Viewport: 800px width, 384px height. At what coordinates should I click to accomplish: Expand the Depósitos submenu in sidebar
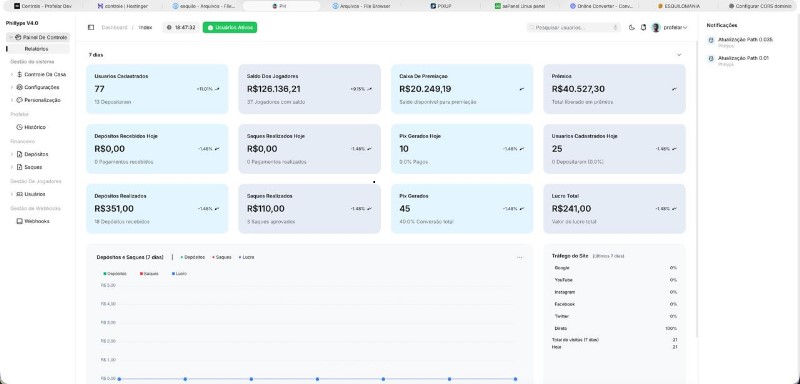(x=12, y=154)
